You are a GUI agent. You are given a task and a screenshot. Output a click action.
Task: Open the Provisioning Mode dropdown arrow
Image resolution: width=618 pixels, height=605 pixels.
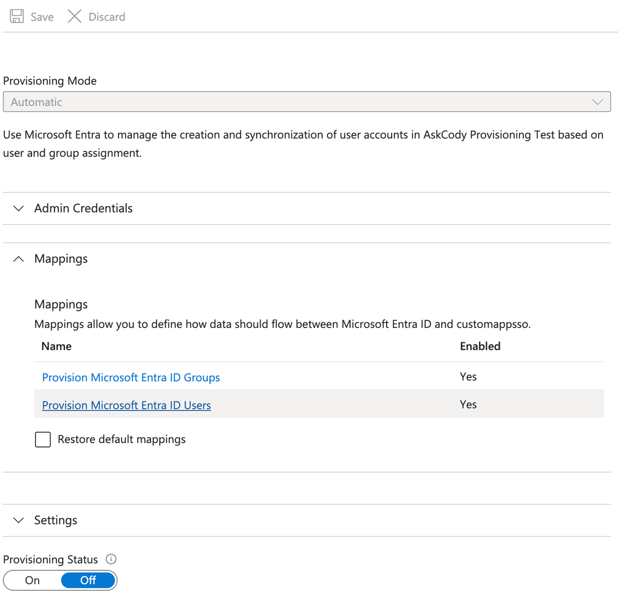pyautogui.click(x=597, y=102)
